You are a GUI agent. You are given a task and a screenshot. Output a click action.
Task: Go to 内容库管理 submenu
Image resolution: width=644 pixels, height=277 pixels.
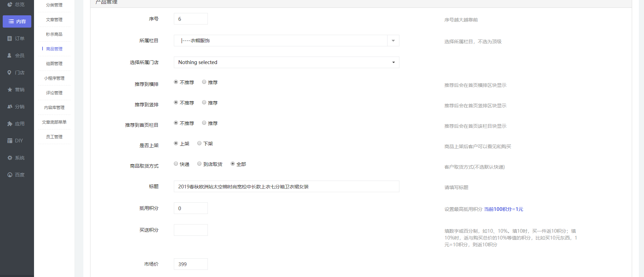[x=54, y=108]
